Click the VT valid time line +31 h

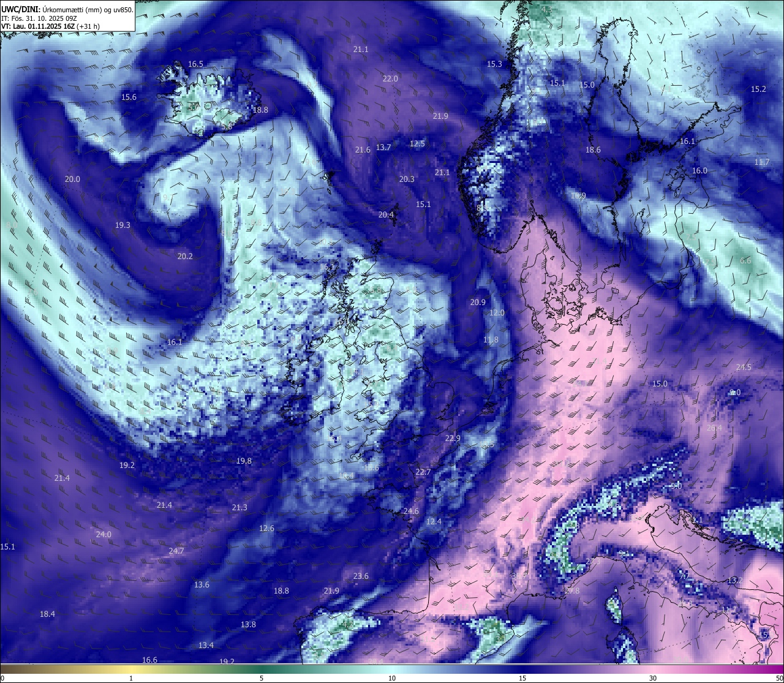(51, 26)
